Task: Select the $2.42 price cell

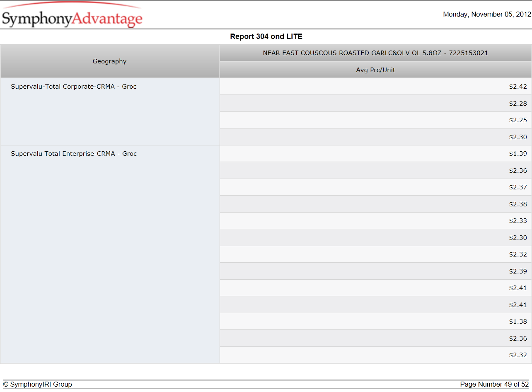Action: [375, 87]
